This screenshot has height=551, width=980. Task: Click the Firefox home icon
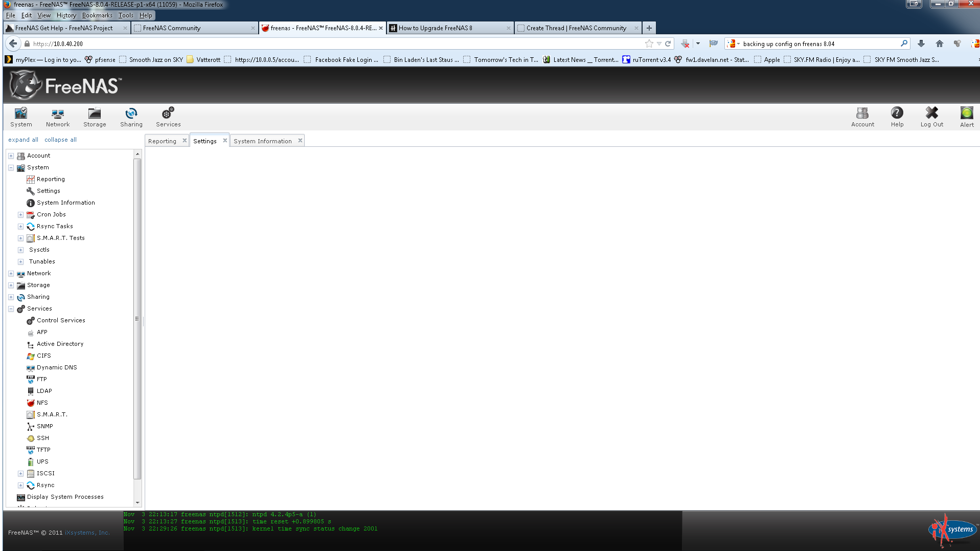pyautogui.click(x=940, y=44)
